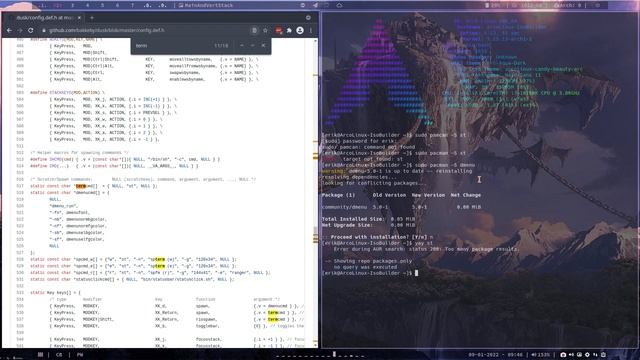Click inside the find-in-page search field
Viewport: 640px width, 360px height.
pos(171,46)
